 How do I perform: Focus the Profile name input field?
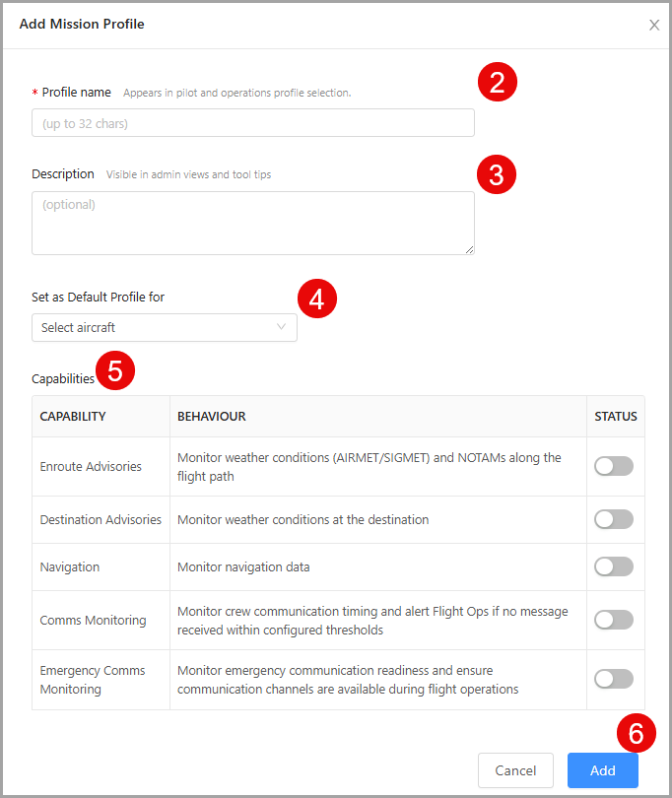point(253,122)
